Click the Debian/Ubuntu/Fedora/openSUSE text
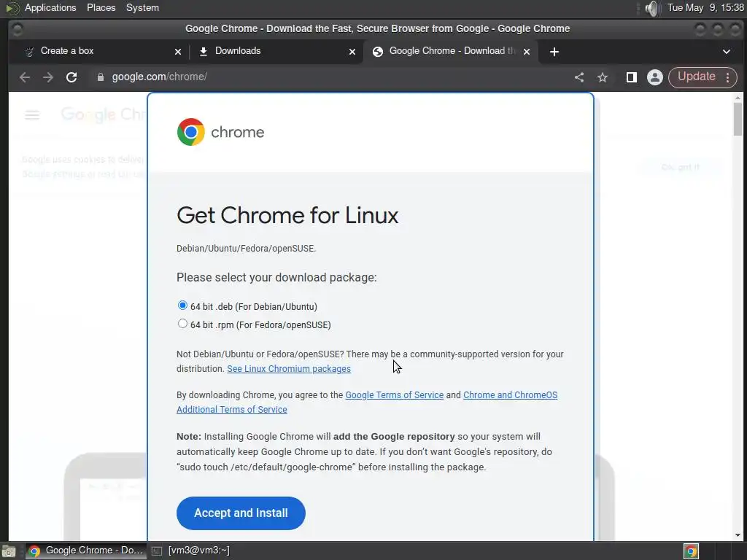 tap(247, 249)
